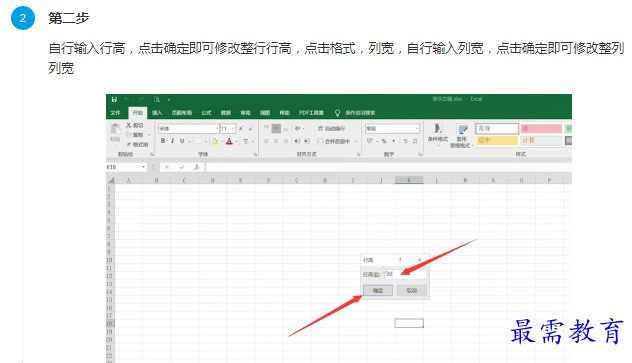Image resolution: width=632 pixels, height=363 pixels.
Task: Click the Paste clipboard icon
Action: click(115, 129)
